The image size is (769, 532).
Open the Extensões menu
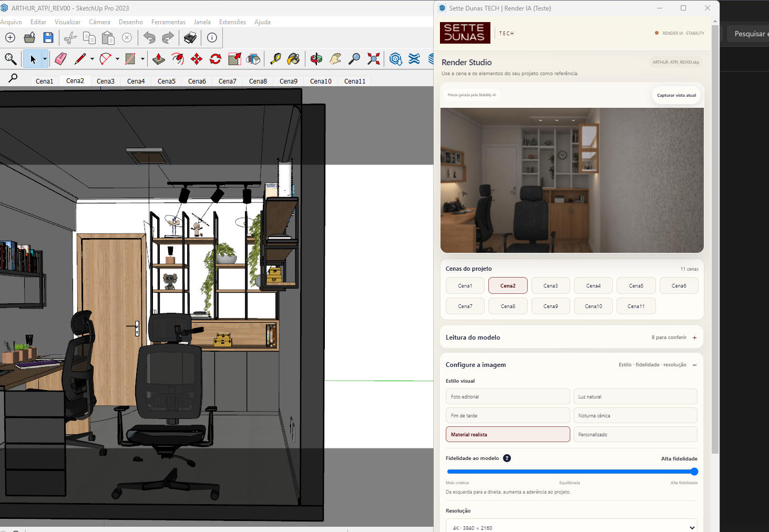(232, 22)
